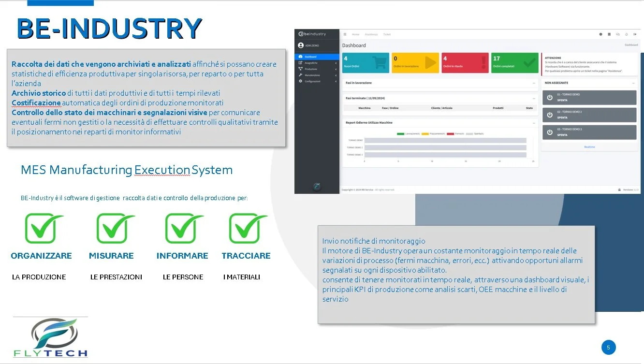Click the Configurazioni gear icon in sidebar

click(300, 81)
